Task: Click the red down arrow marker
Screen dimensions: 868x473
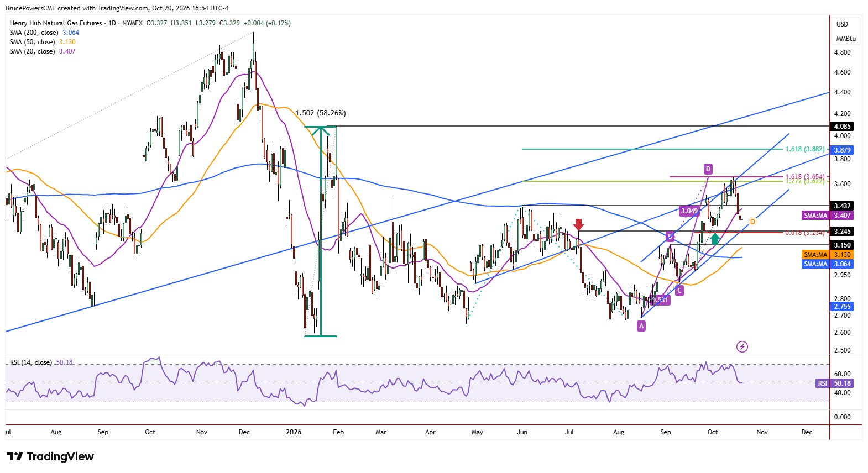Action: (578, 224)
